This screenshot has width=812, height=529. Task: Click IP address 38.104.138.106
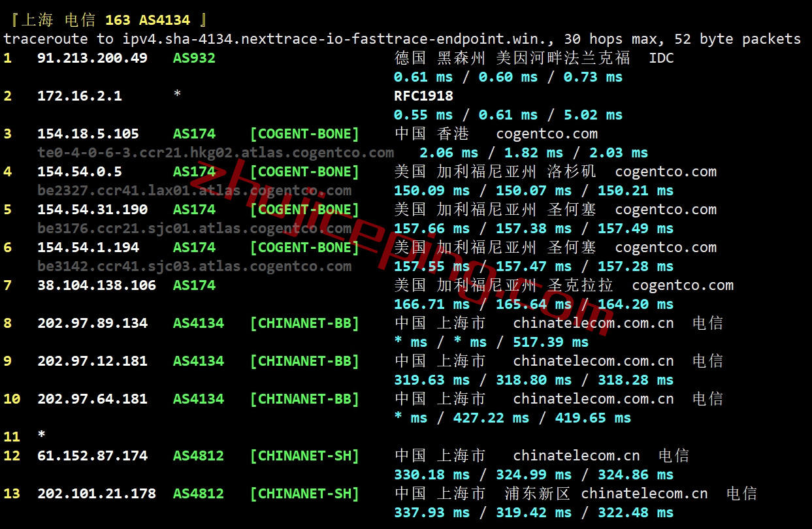point(97,285)
